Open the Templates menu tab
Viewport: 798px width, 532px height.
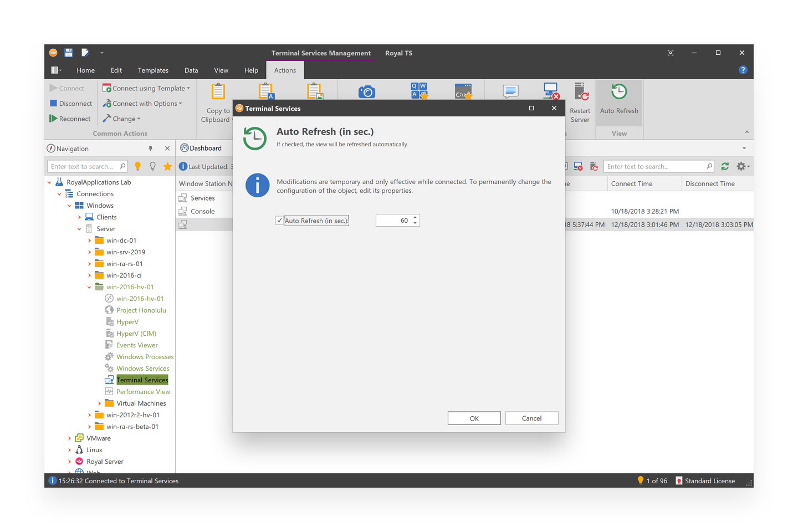(x=153, y=70)
